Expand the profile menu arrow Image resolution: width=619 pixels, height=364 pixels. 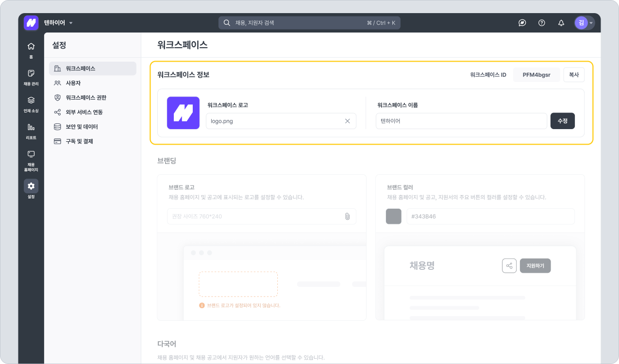click(591, 23)
